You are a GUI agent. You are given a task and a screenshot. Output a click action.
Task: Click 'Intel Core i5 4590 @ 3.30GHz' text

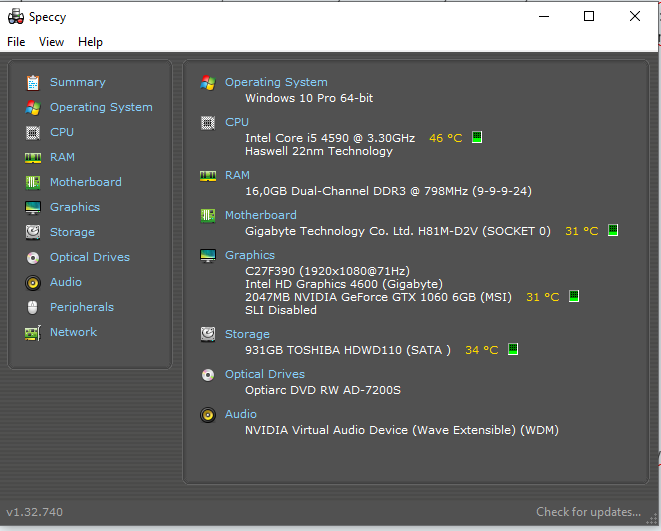pyautogui.click(x=330, y=138)
